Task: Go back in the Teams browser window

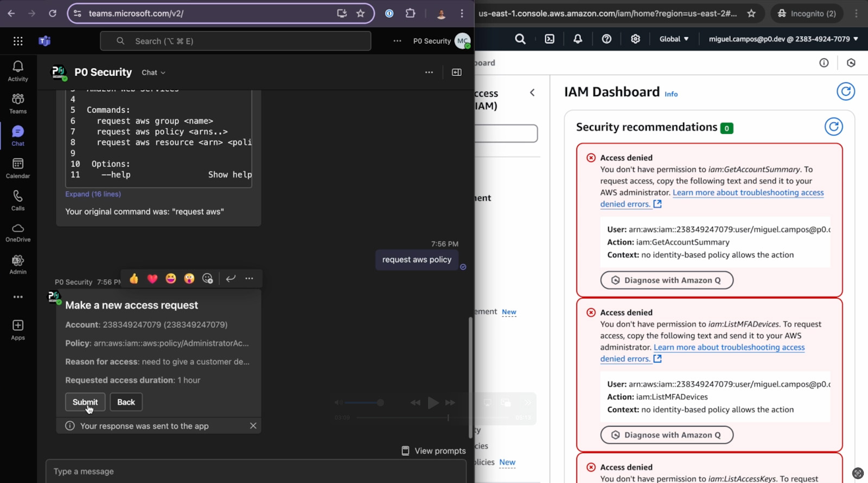Action: [11, 13]
